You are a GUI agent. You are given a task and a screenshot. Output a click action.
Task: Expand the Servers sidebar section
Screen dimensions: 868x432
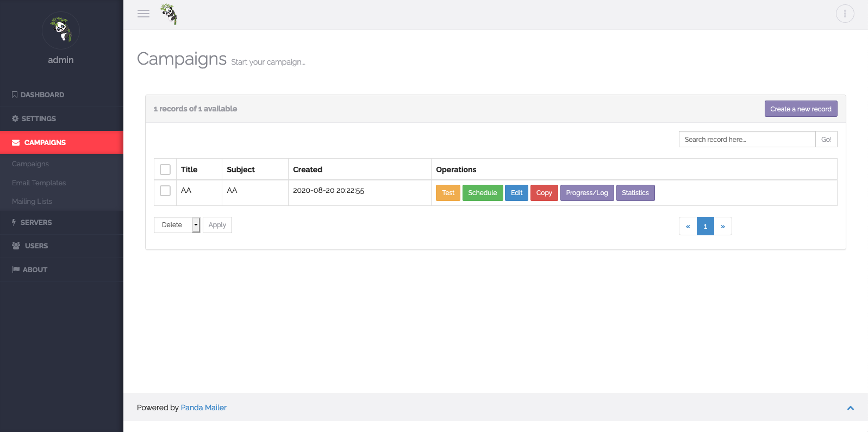coord(36,222)
